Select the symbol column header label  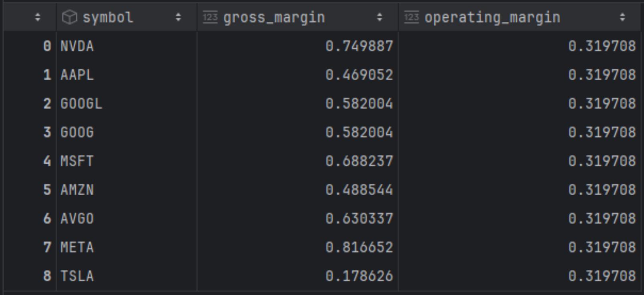pyautogui.click(x=107, y=17)
